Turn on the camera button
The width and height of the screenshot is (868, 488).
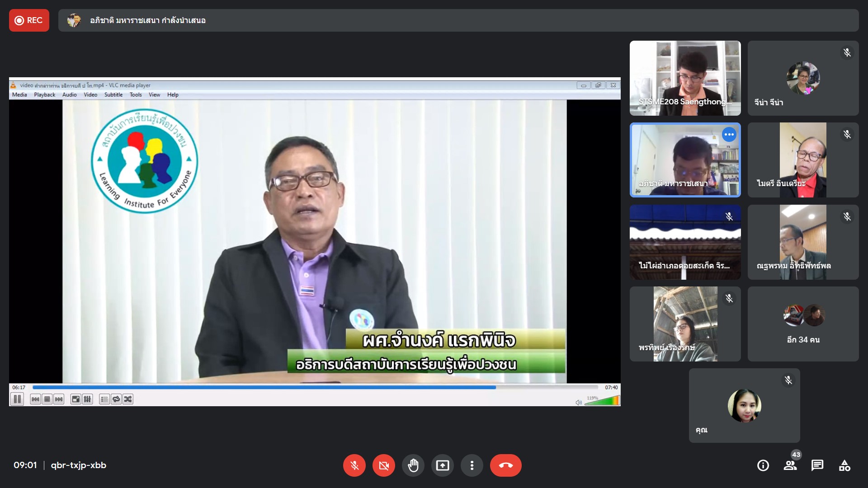coord(384,465)
